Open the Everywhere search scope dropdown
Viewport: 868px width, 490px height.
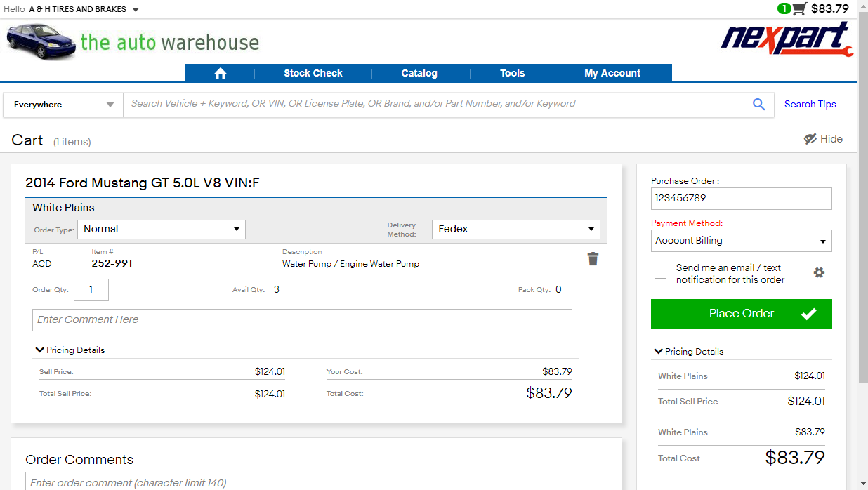63,105
